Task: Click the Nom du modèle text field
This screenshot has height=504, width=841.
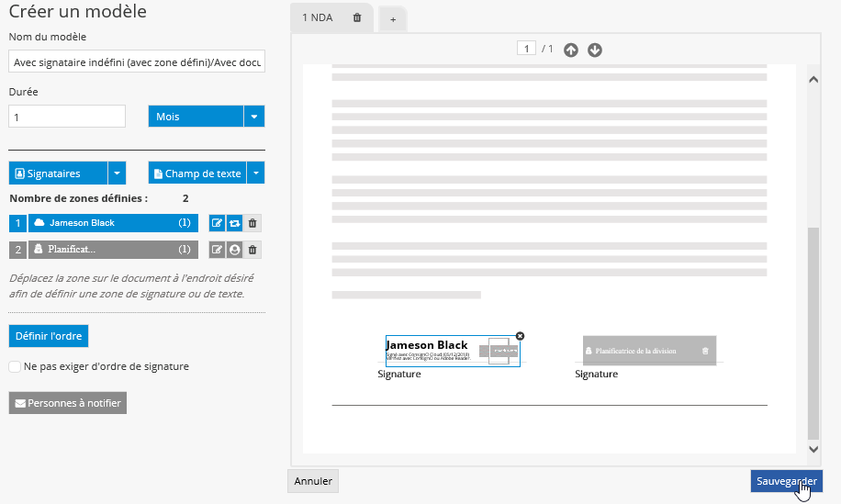Action: (x=137, y=62)
